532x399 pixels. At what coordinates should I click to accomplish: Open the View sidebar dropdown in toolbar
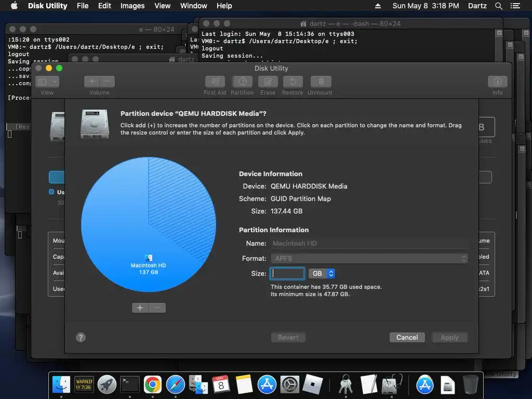click(x=47, y=82)
